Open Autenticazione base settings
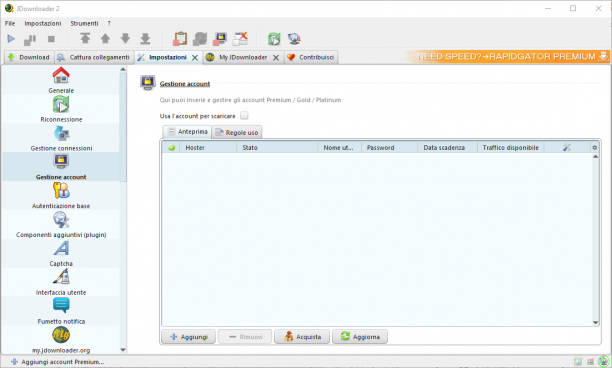 point(61,196)
